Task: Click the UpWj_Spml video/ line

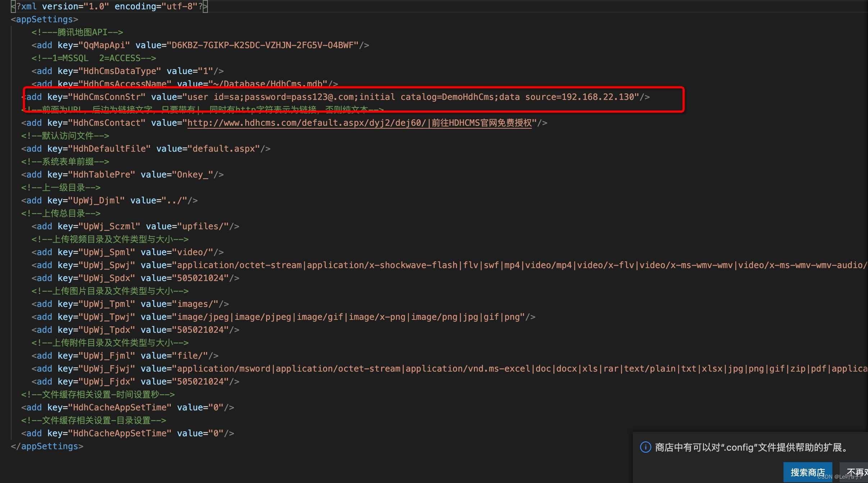Action: click(x=128, y=252)
